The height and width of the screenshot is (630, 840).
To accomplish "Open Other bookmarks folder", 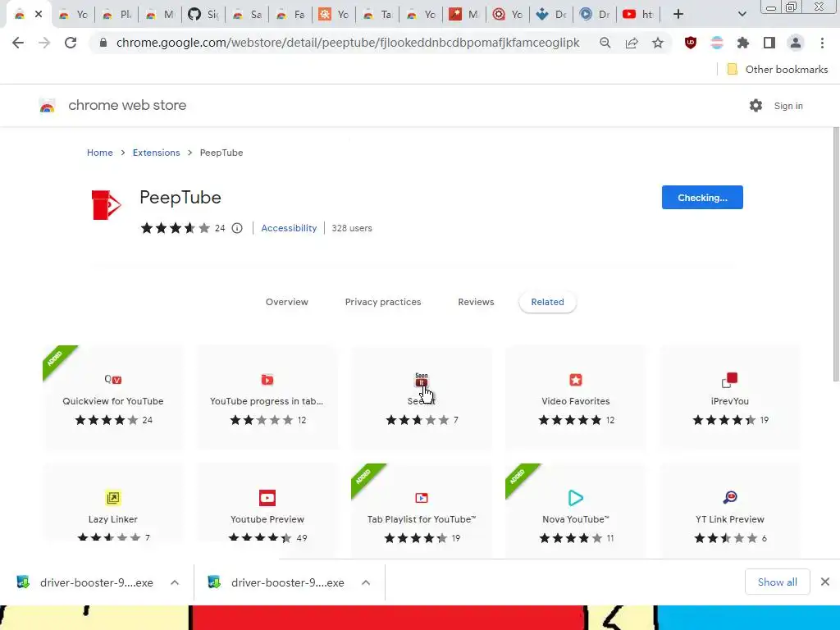I will point(778,69).
